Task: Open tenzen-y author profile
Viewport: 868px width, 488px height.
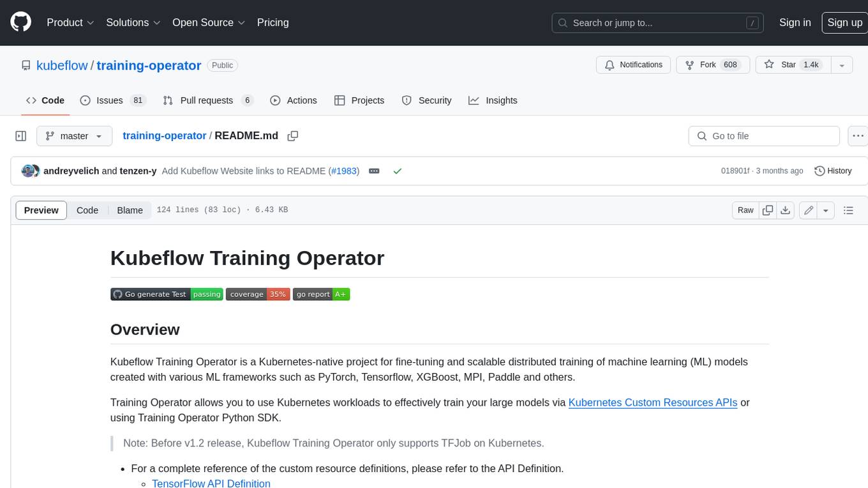Action: (x=138, y=171)
